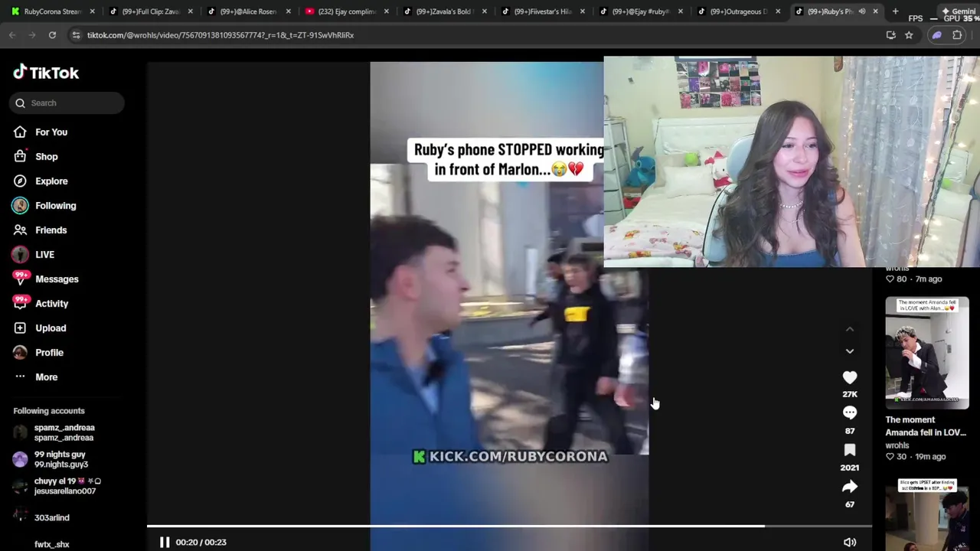Switch to Outrageous tab
The height and width of the screenshot is (551, 980).
pyautogui.click(x=738, y=11)
